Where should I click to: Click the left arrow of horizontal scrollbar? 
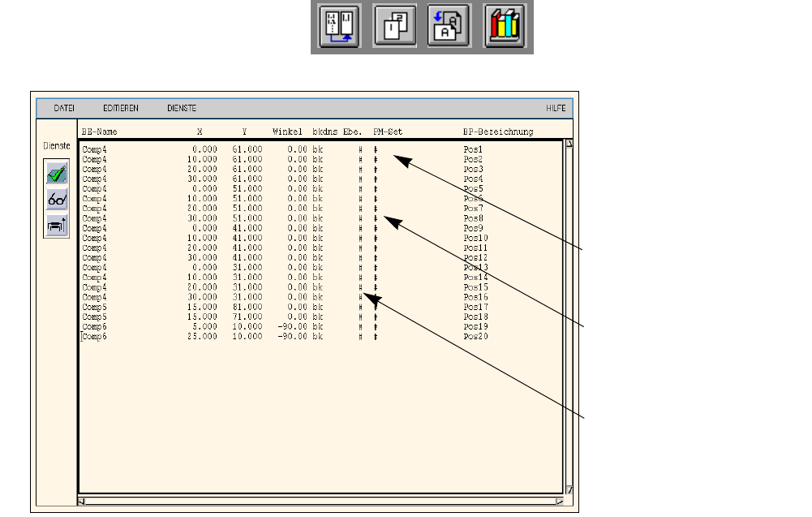tap(81, 501)
